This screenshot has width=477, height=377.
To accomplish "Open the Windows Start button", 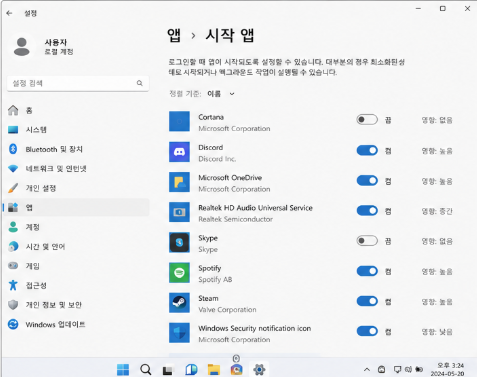I will 123,369.
